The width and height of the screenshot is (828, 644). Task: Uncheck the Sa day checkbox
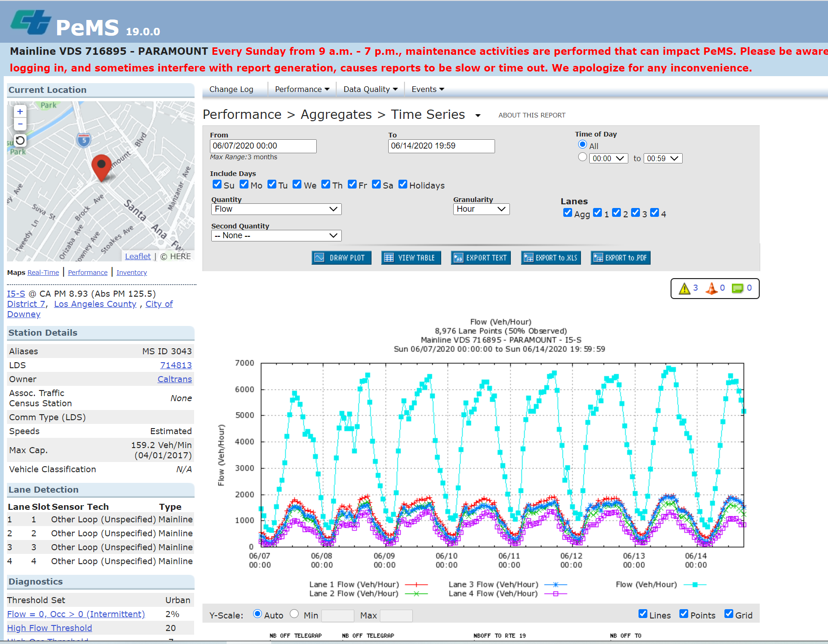[x=377, y=184]
